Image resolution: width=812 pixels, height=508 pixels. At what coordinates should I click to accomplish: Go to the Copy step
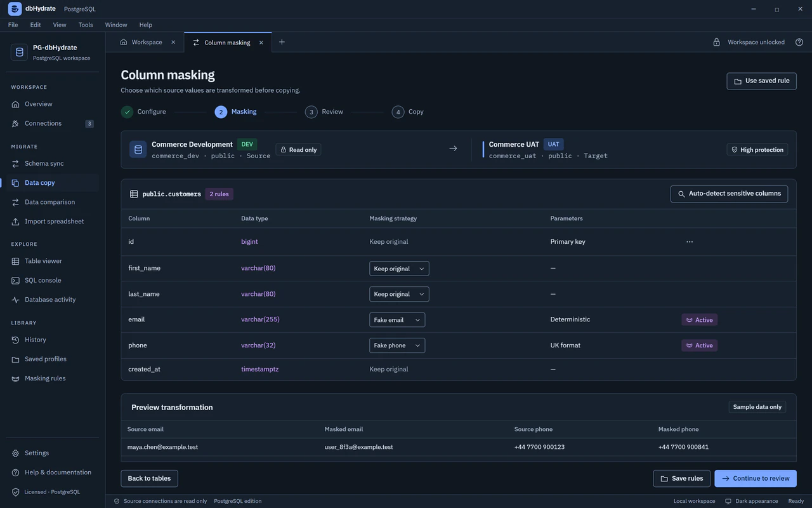click(x=408, y=112)
